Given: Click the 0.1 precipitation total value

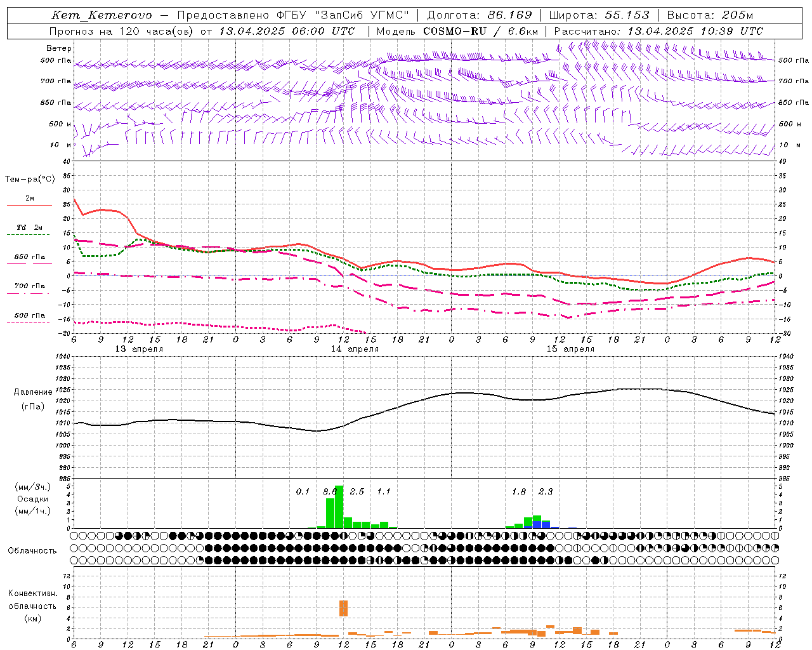Looking at the screenshot, I should click(303, 491).
